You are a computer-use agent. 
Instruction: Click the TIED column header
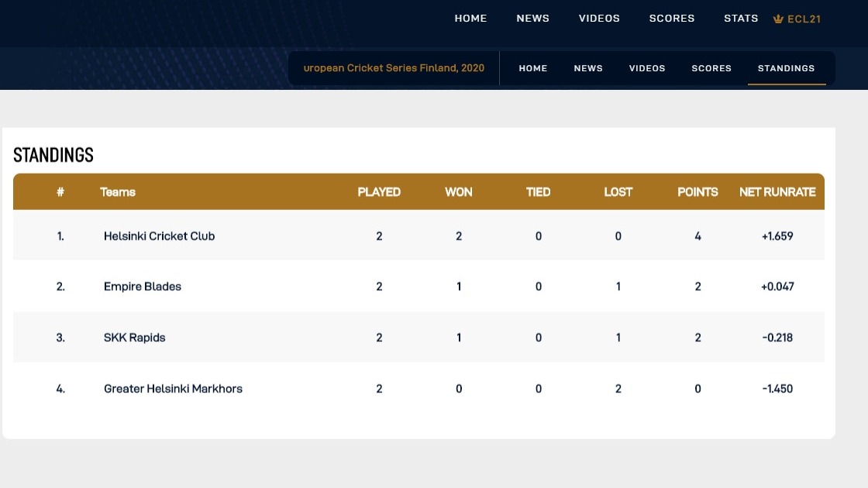538,192
